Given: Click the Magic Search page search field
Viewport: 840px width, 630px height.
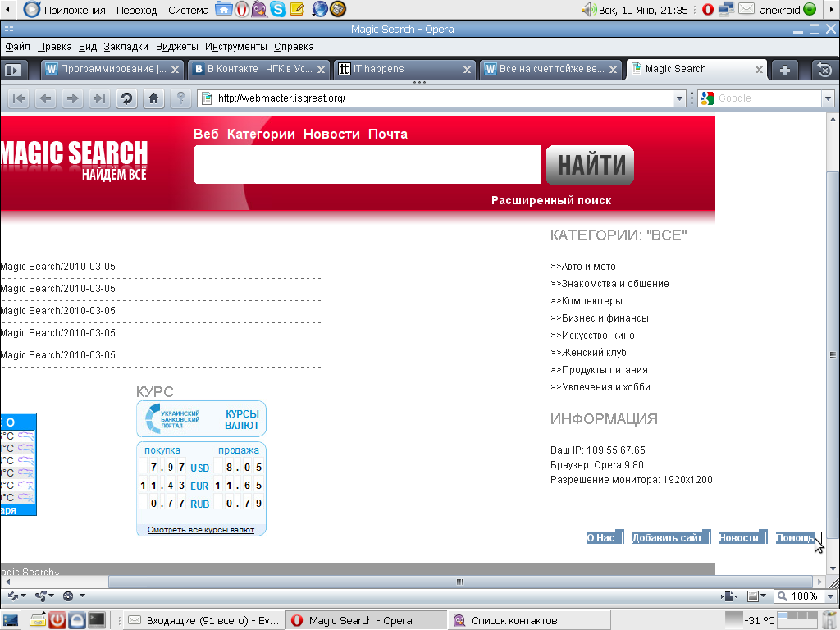Looking at the screenshot, I should coord(367,164).
